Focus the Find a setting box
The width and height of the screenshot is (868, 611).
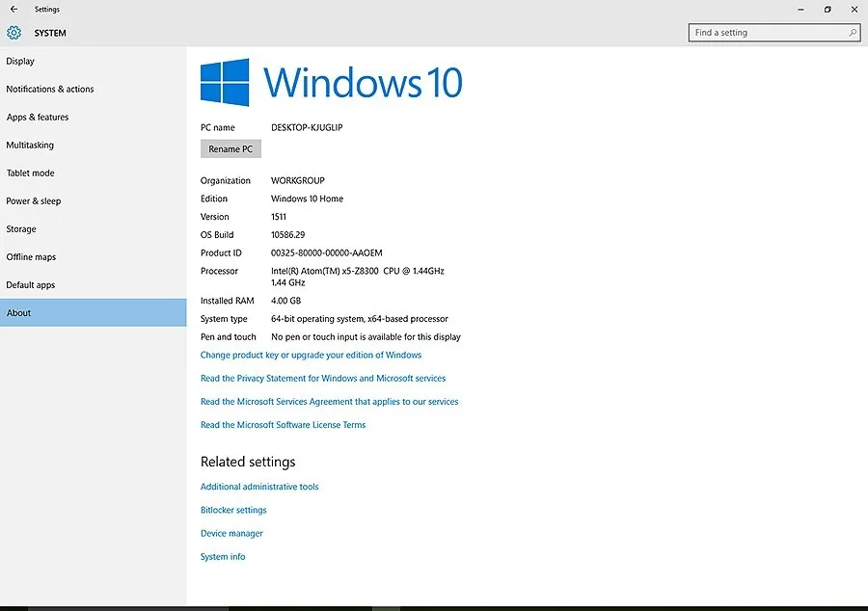[773, 33]
